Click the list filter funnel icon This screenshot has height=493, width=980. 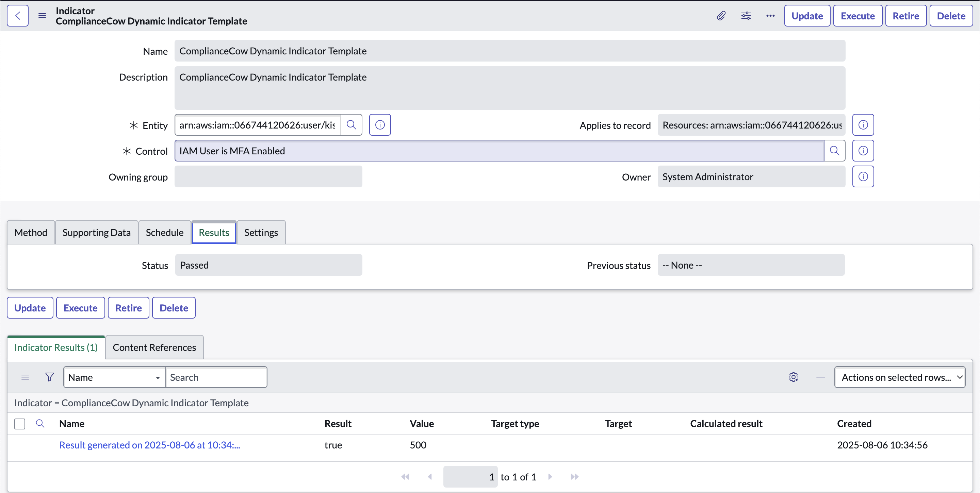click(49, 377)
